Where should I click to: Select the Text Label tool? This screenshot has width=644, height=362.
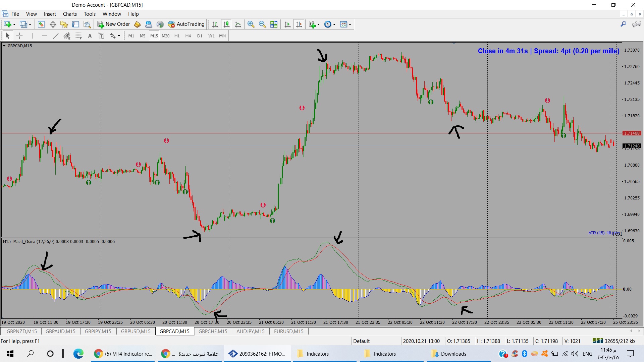tap(101, 36)
